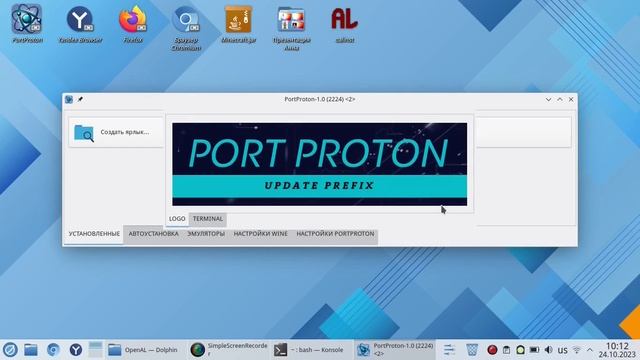Maximize the PortProton window

(x=560, y=99)
